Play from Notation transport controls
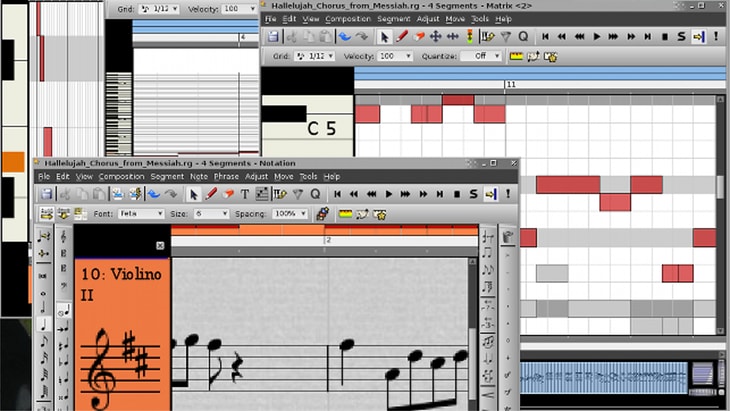 [389, 194]
